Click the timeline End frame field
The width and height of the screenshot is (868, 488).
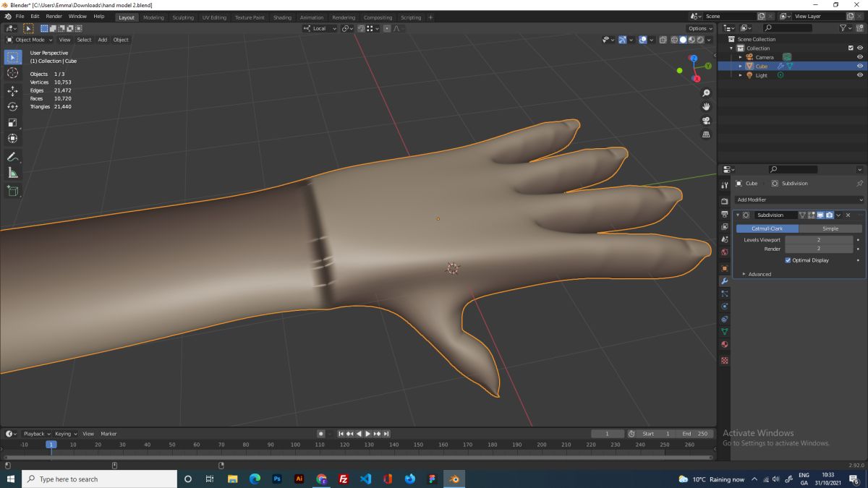click(695, 434)
